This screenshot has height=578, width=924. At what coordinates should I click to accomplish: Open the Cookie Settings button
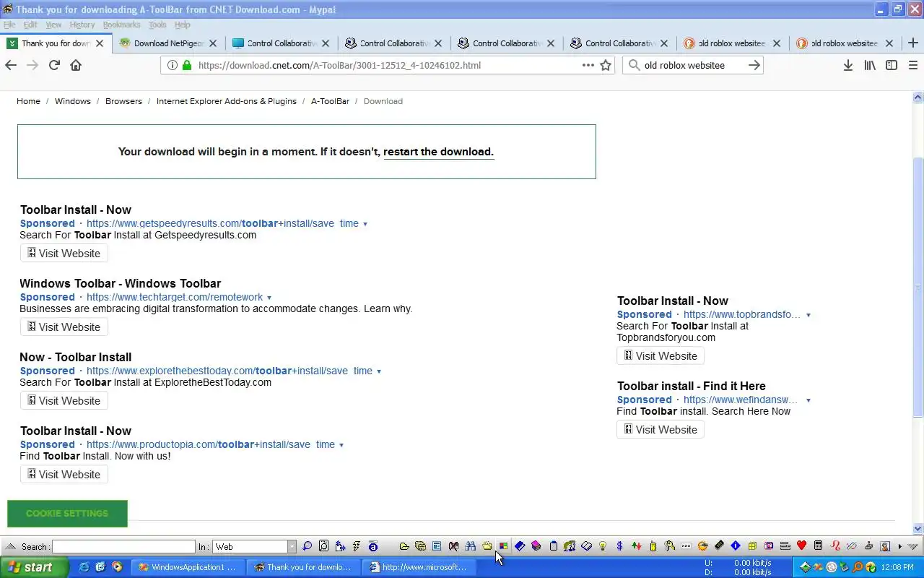(x=67, y=514)
